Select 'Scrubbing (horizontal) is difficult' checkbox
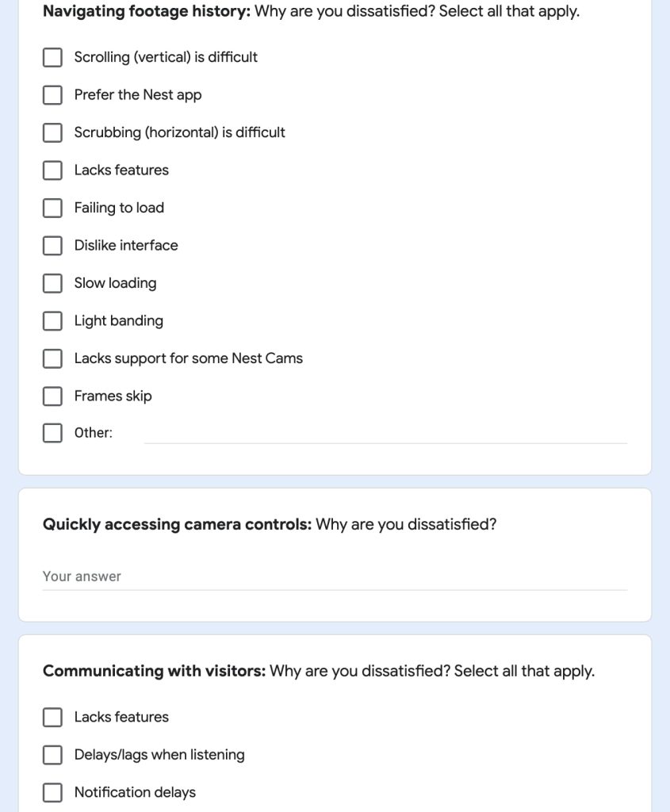 [52, 132]
